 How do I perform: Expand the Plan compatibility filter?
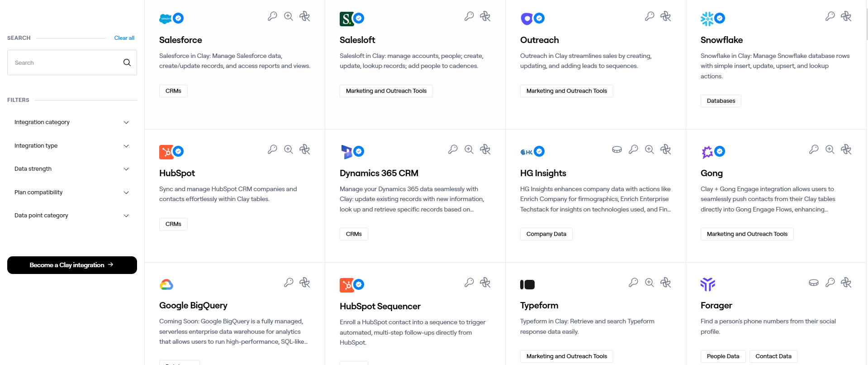pos(72,192)
